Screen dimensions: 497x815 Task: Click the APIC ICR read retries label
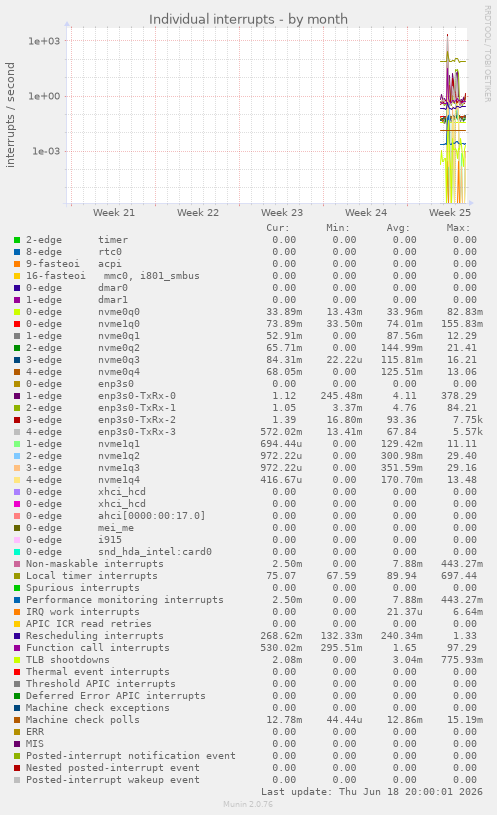pyautogui.click(x=89, y=624)
